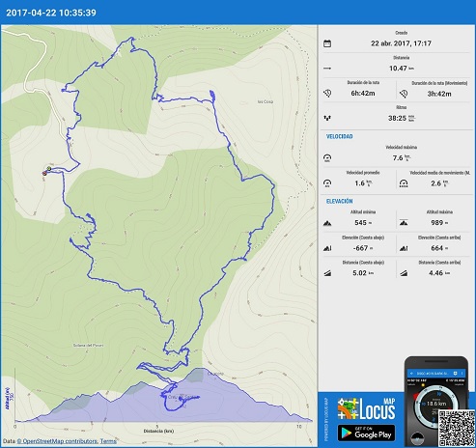Viewport: 476px width, 448px height.
Task: Click the maximum altitude mountain icon near 989
Action: (404, 223)
